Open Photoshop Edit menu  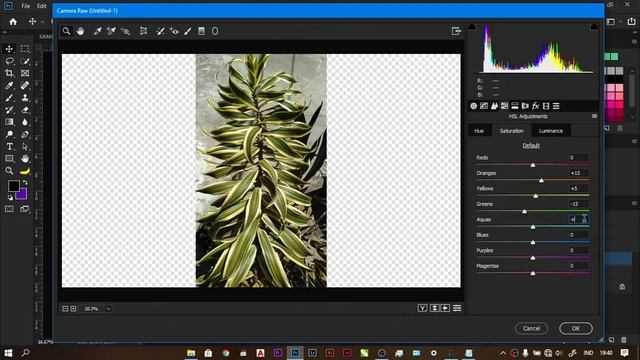tap(42, 6)
